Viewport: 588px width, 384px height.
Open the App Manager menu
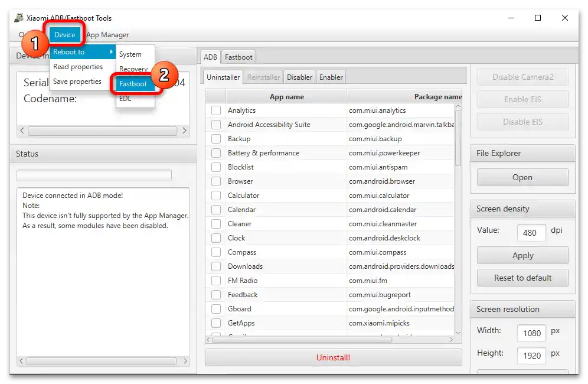tap(107, 35)
